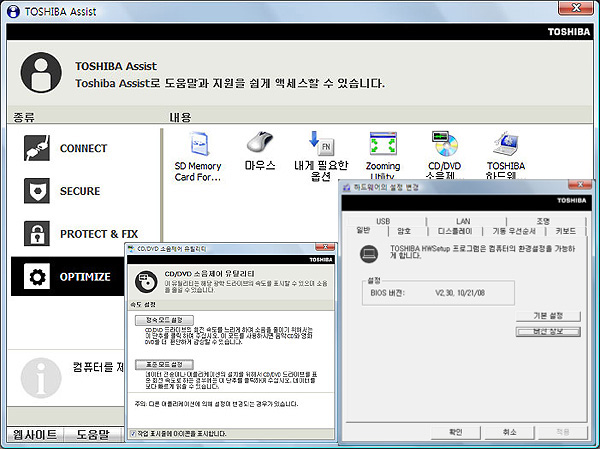Launch the Zooming Utility icon
The width and height of the screenshot is (600, 449).
point(383,156)
